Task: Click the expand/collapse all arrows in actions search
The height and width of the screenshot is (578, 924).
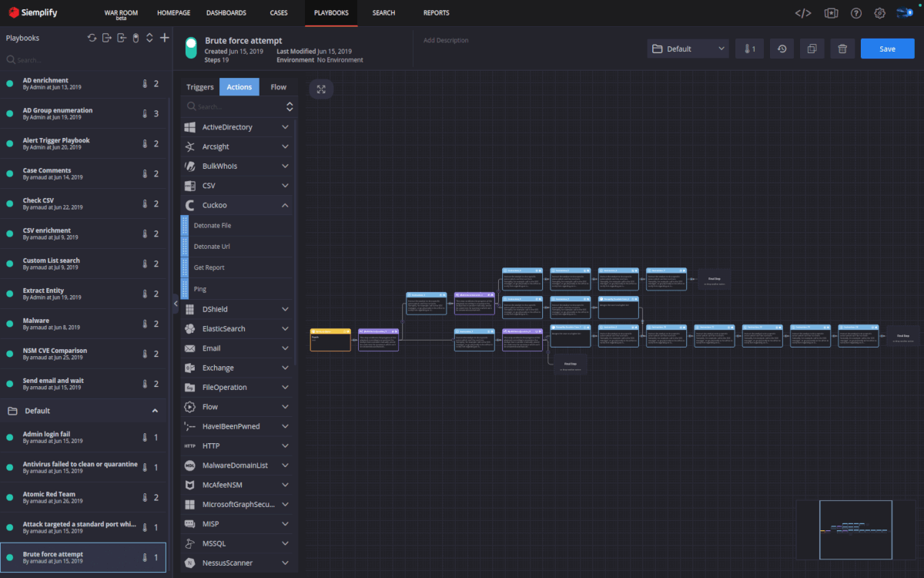Action: 290,106
